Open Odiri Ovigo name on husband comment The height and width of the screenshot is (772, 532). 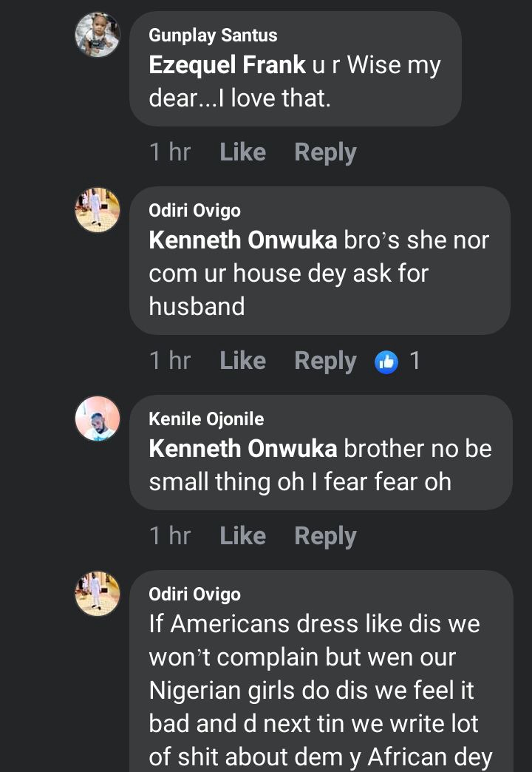tap(194, 211)
